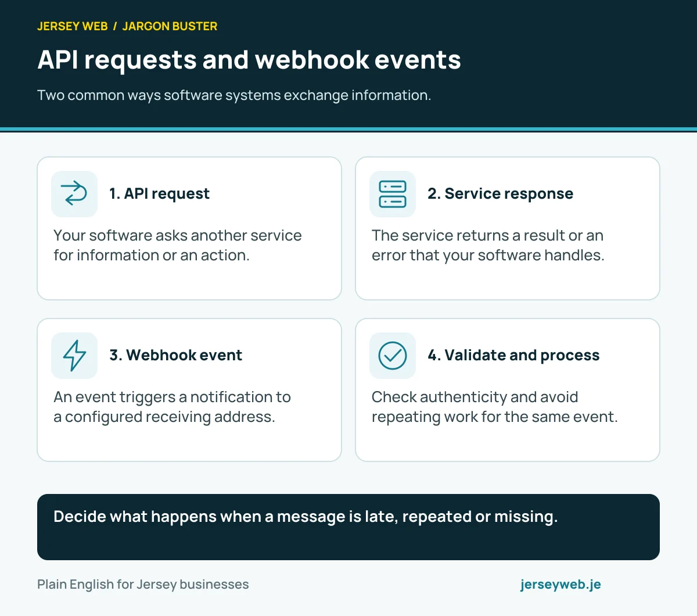
Task: Click text An event triggers a notification
Action: tap(172, 407)
